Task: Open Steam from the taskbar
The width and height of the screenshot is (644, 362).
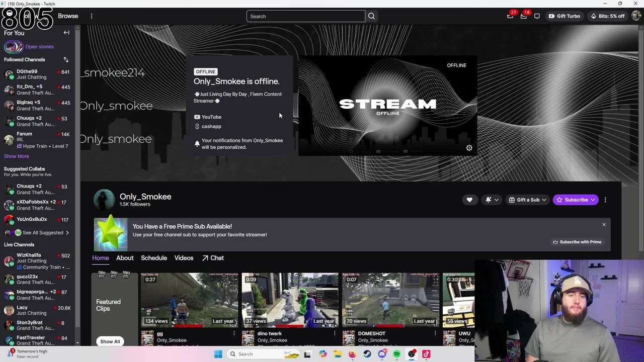Action: point(367,354)
